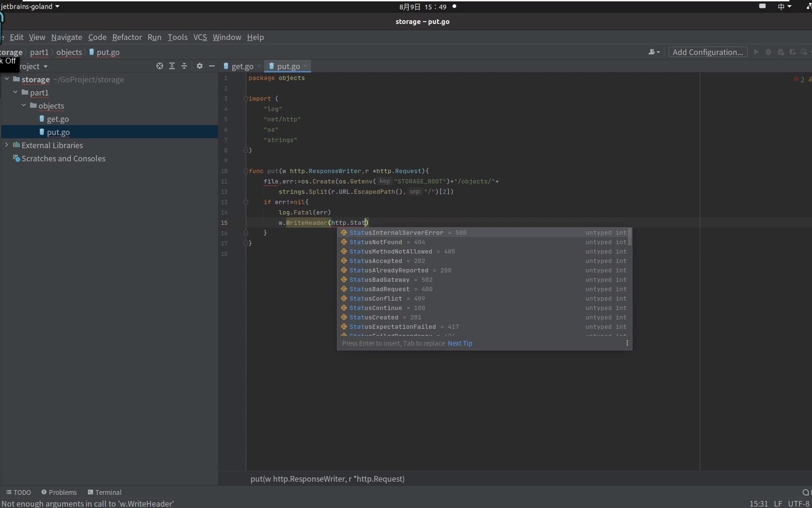Open the Refactor menu
This screenshot has height=508, width=812.
click(x=127, y=37)
